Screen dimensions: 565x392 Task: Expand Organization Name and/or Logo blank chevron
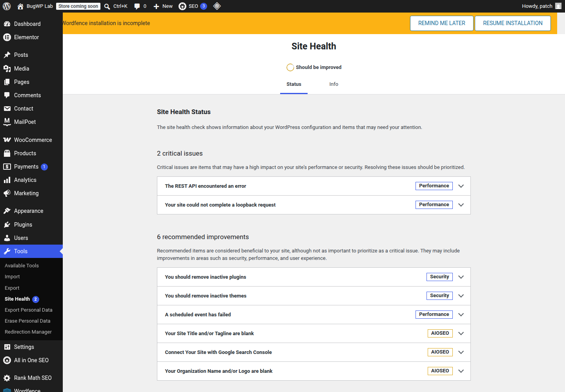461,371
